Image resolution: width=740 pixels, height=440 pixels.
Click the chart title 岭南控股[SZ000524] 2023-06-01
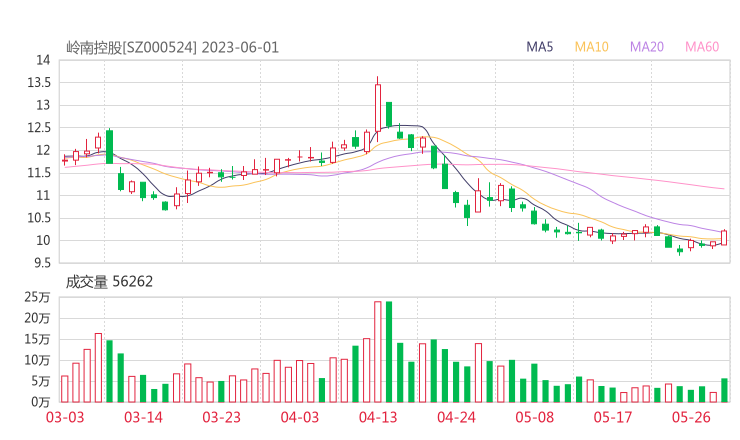point(172,48)
